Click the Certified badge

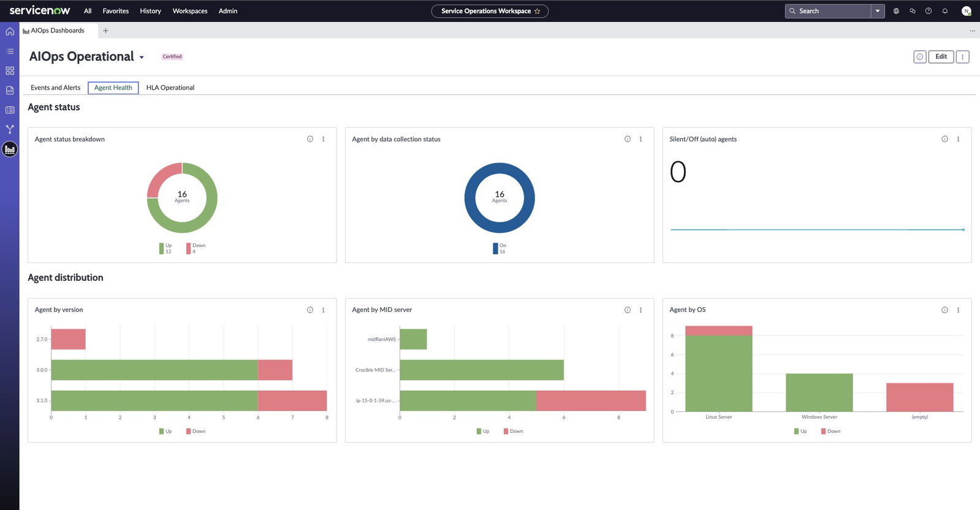172,56
